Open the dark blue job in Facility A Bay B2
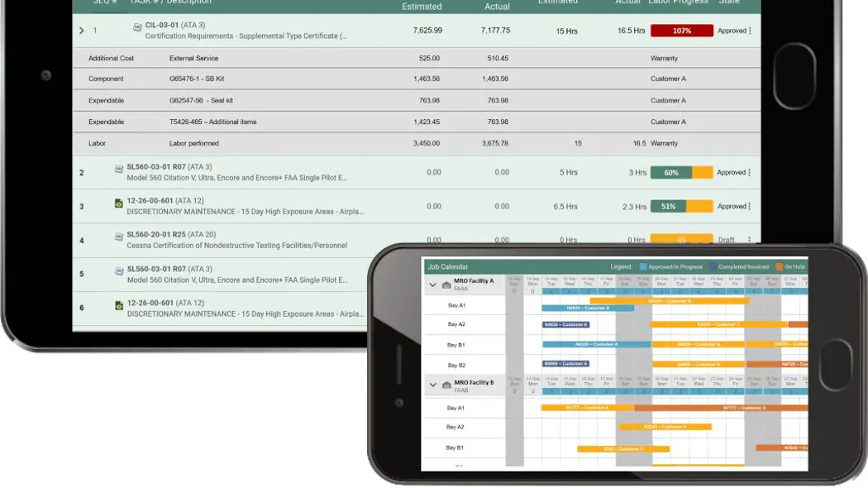The width and height of the screenshot is (868, 488). click(565, 364)
